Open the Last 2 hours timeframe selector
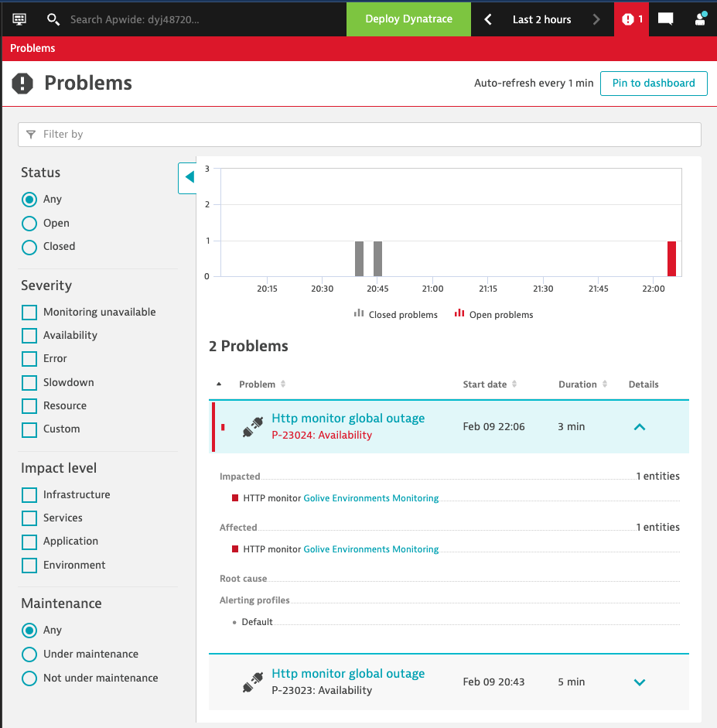The height and width of the screenshot is (728, 717). tap(541, 19)
